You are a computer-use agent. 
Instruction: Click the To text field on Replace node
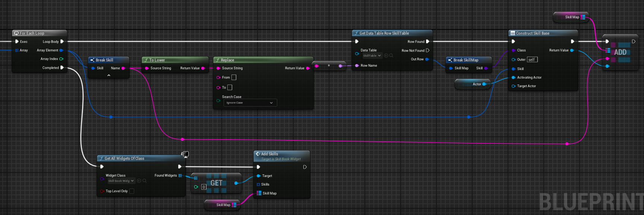pyautogui.click(x=230, y=88)
